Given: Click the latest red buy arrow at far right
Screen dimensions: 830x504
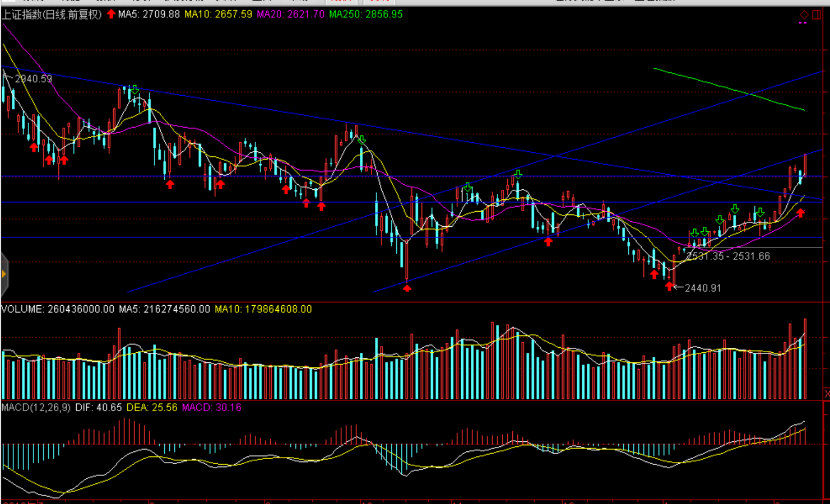Looking at the screenshot, I should click(x=800, y=213).
